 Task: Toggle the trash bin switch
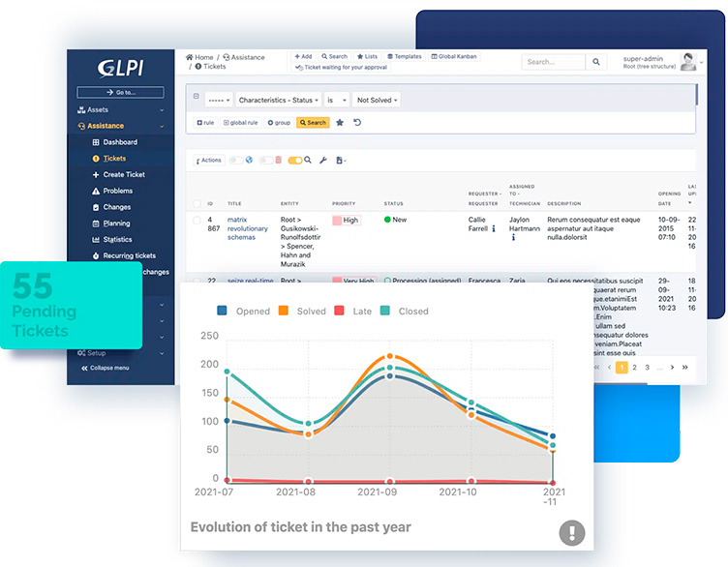[x=269, y=161]
